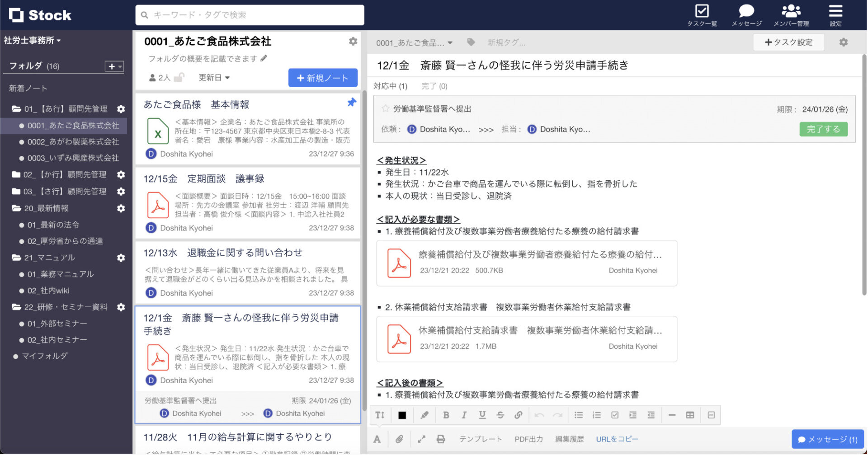Viewport: 868px width, 455px height.
Task: Open the タスク一覧 panel
Action: (702, 14)
